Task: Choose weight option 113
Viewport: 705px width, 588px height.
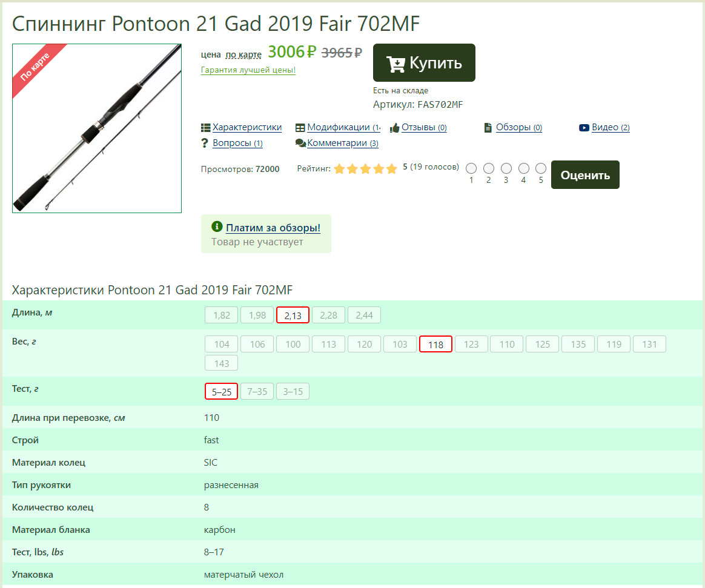Action: (x=328, y=345)
